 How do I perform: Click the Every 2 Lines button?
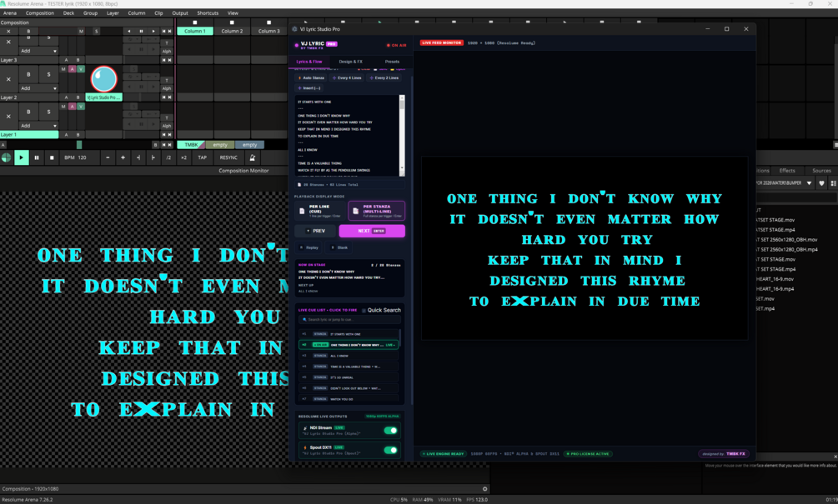tap(384, 78)
